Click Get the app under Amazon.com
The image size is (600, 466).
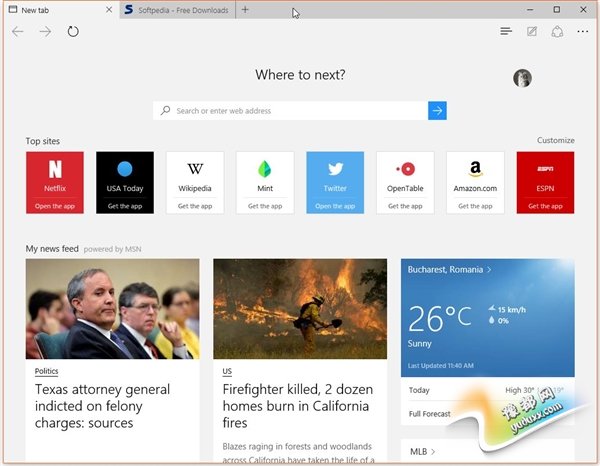pyautogui.click(x=475, y=206)
